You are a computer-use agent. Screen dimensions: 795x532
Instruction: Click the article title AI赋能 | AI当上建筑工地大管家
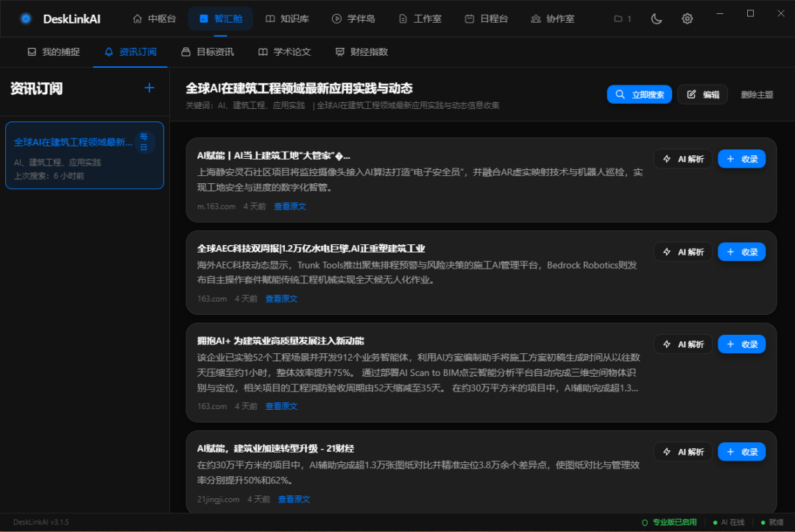(273, 155)
